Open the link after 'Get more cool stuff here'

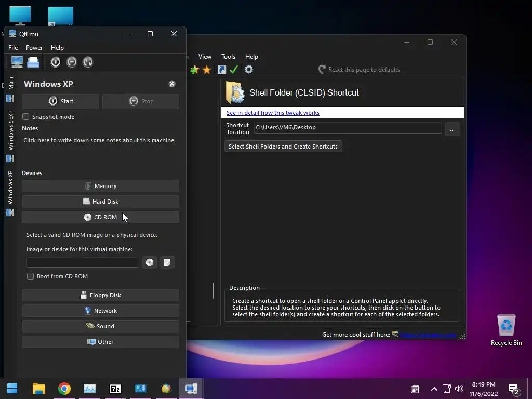[x=428, y=335]
